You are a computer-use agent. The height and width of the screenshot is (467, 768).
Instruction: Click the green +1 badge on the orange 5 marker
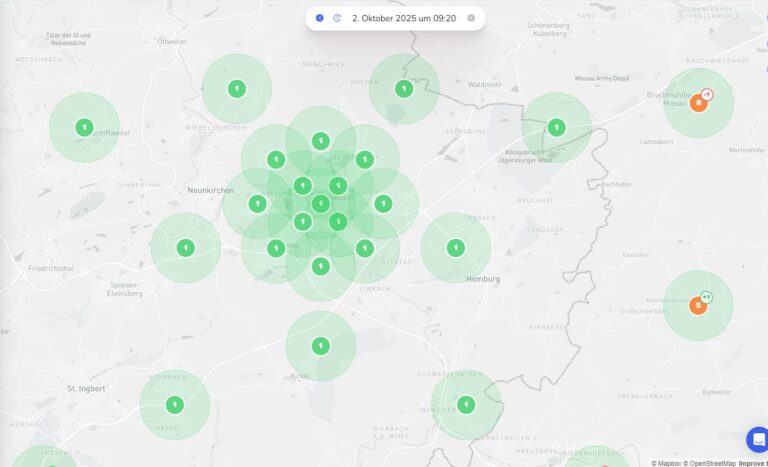706,297
